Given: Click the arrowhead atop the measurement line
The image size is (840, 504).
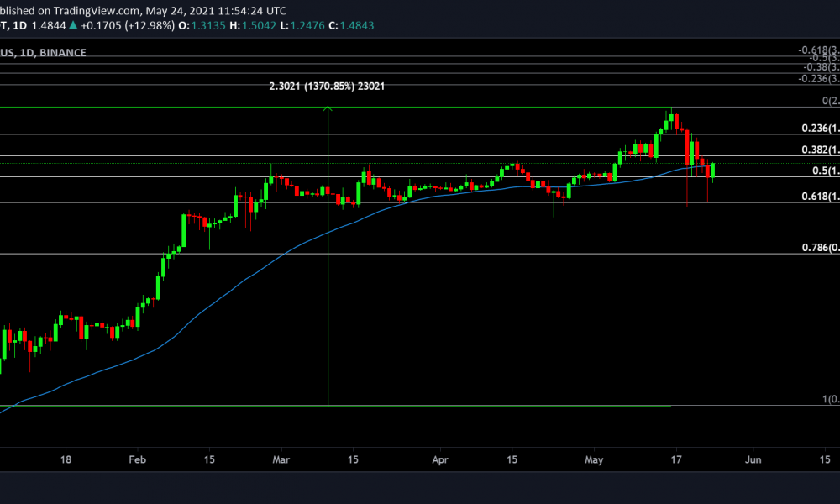Looking at the screenshot, I should point(328,109).
